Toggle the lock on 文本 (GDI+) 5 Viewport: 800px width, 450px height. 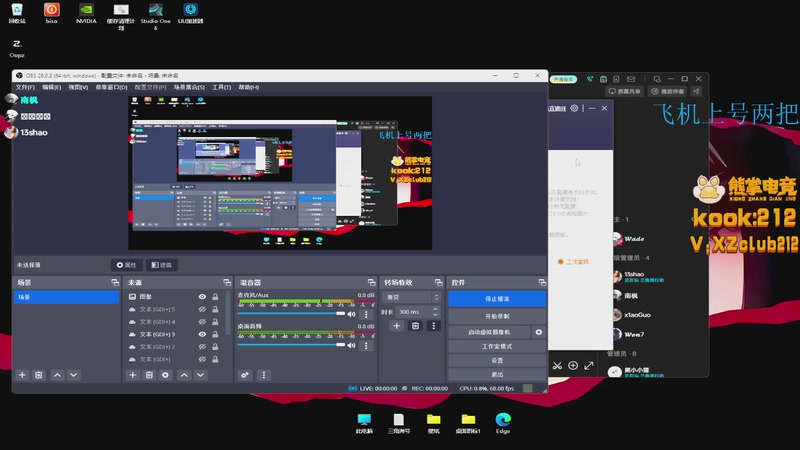tap(215, 309)
